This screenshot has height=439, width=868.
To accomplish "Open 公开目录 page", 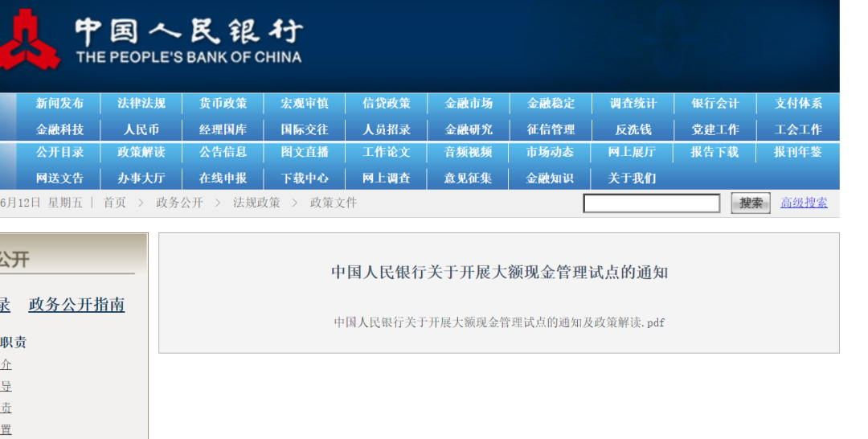I will tap(59, 152).
